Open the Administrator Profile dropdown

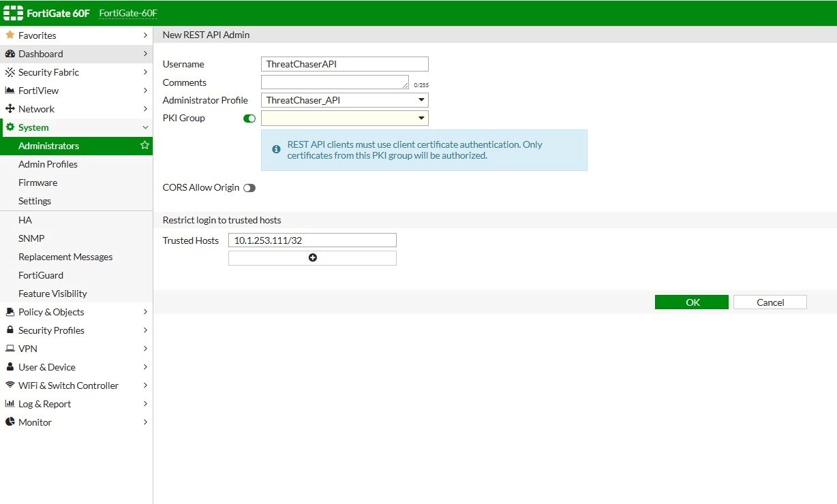tap(344, 100)
